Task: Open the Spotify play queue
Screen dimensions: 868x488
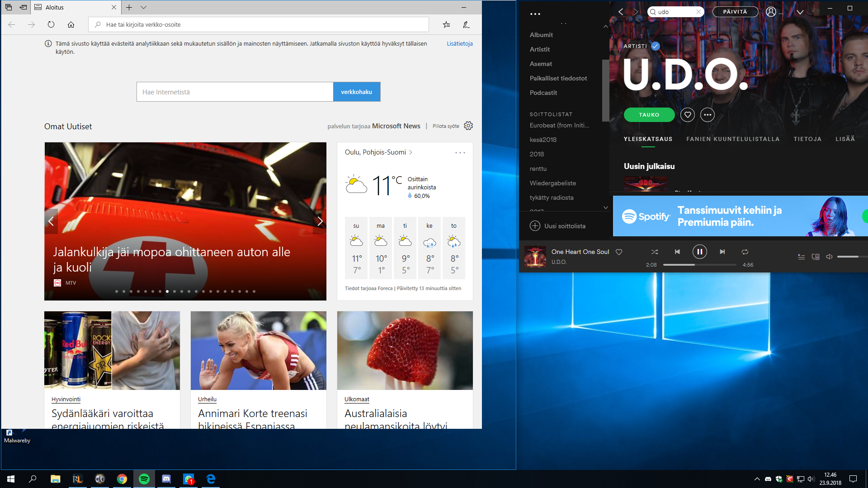Action: [801, 257]
